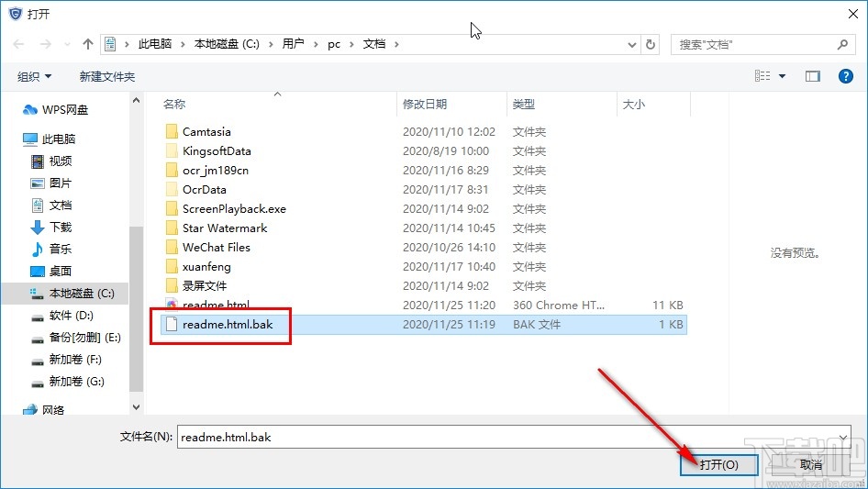Viewport: 868px width, 489px height.
Task: Select 本地磁盘 (C:) in the navigation pane
Action: click(x=65, y=294)
